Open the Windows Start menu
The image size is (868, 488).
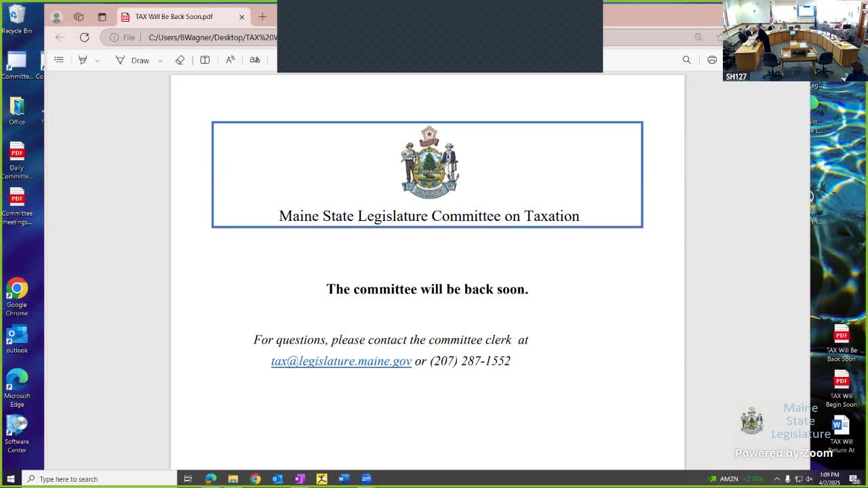(x=10, y=479)
